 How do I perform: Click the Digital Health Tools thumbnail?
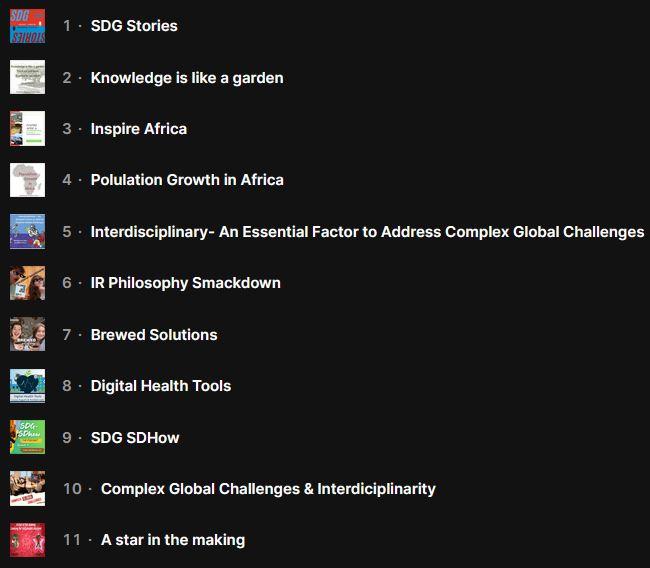pos(27,386)
